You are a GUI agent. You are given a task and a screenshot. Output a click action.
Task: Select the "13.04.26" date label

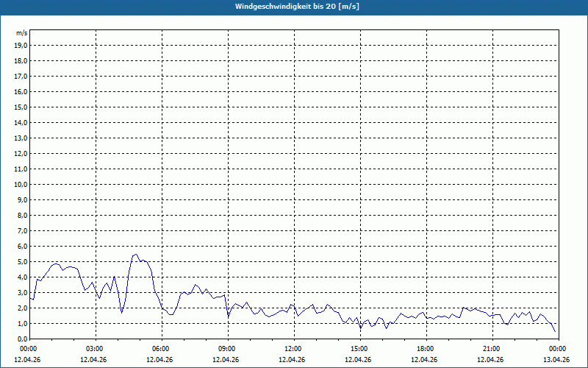tap(556, 360)
